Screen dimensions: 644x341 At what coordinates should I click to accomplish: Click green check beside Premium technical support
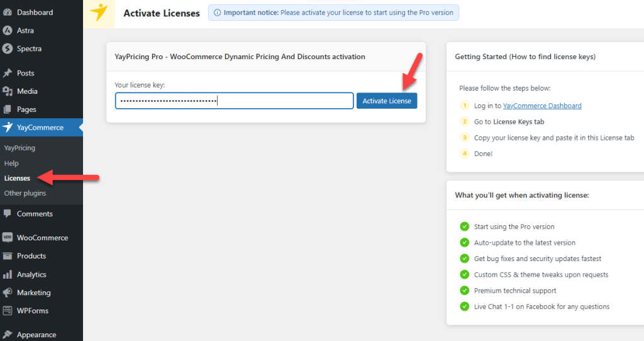[465, 291]
